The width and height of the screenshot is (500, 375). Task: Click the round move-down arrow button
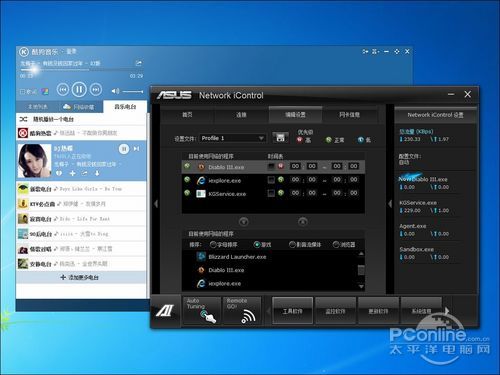[244, 221]
